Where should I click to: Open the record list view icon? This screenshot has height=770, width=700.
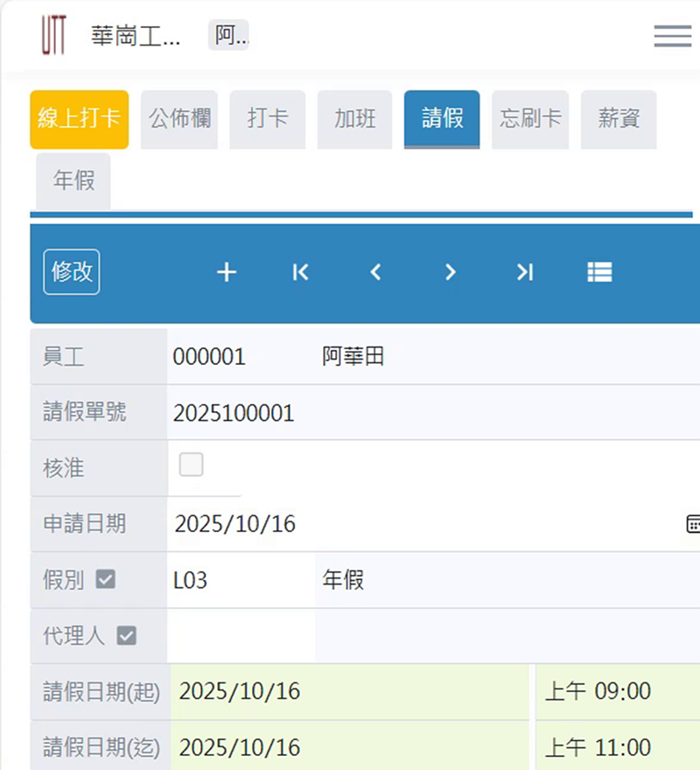coord(599,272)
